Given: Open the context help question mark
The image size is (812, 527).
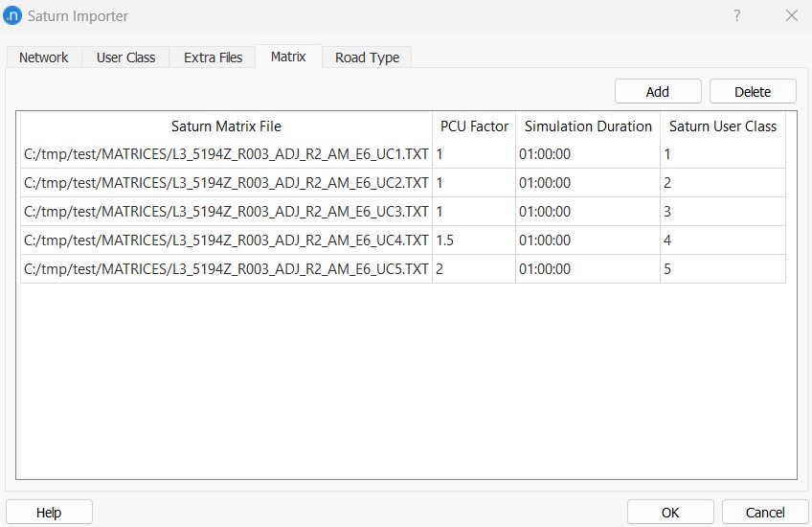Looking at the screenshot, I should (x=737, y=15).
